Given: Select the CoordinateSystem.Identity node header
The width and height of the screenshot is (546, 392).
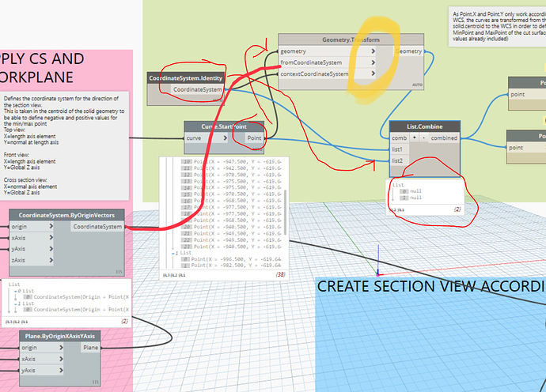Looking at the screenshot, I should (x=186, y=78).
